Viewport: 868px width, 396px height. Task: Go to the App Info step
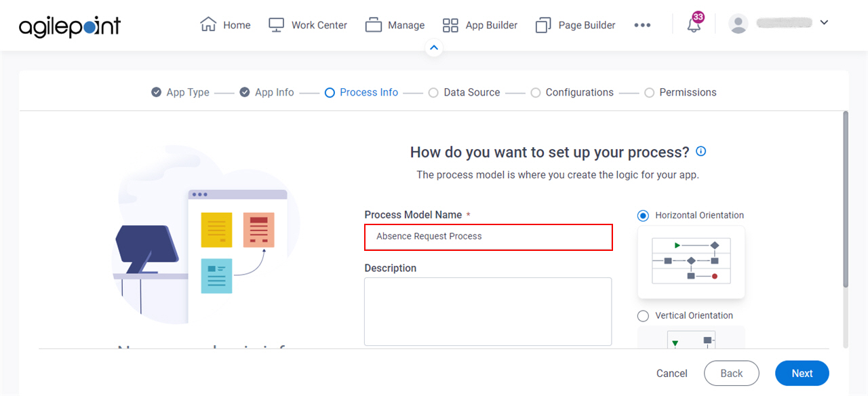[275, 92]
